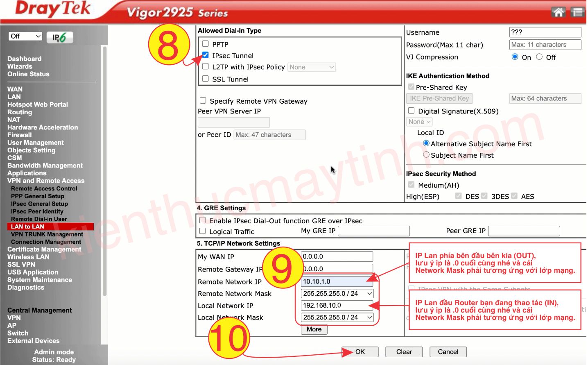588x365 pixels.
Task: Click the home icon in header
Action: pyautogui.click(x=559, y=12)
